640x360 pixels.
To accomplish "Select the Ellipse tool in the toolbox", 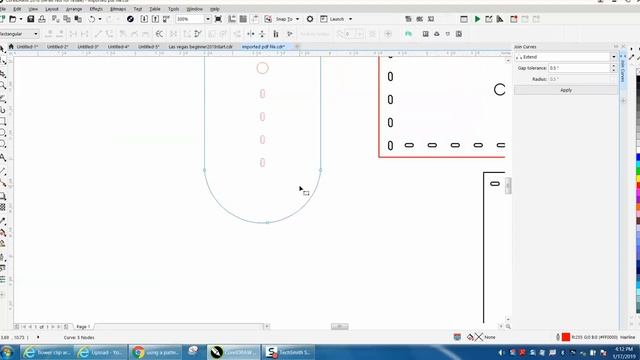I will 2,133.
